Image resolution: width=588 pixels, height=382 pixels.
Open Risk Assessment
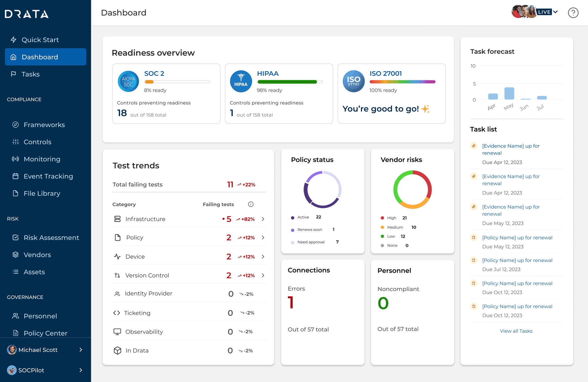tap(51, 237)
